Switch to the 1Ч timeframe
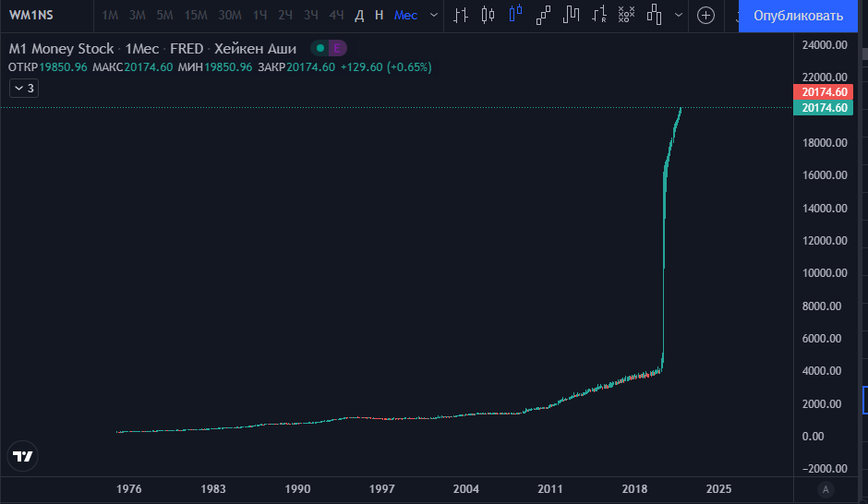The width and height of the screenshot is (868, 504). 259,16
